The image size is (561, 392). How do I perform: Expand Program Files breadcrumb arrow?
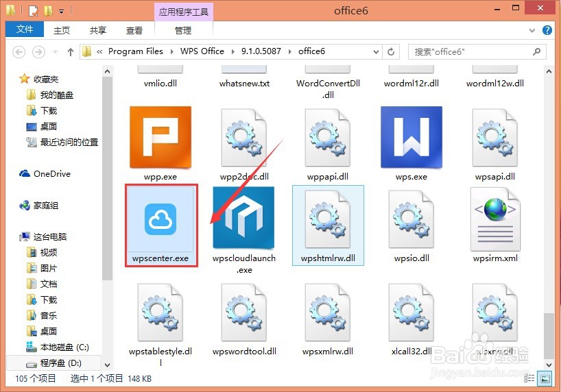171,52
